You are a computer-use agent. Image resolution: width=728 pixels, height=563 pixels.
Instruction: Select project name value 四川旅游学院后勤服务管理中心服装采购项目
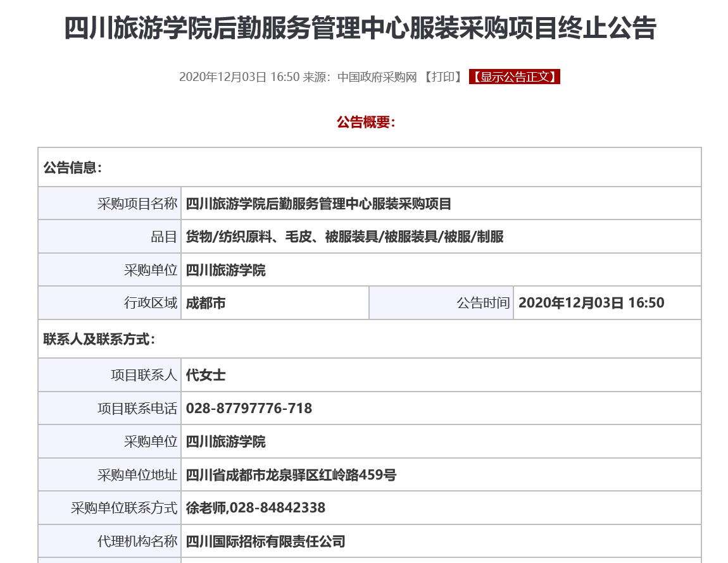pos(318,204)
